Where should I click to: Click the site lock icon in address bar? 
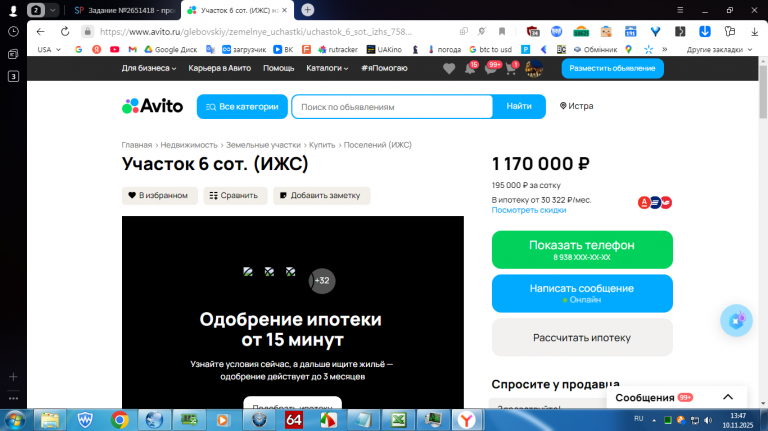click(87, 31)
